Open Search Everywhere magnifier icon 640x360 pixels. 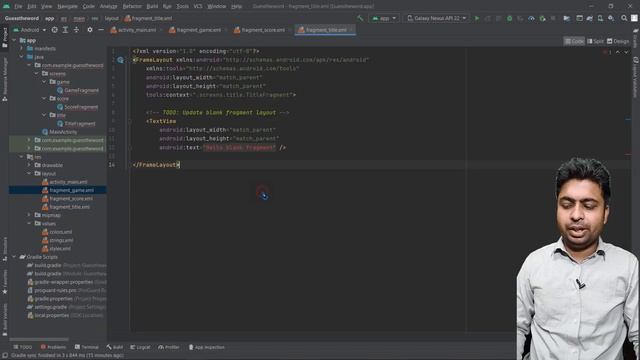point(624,18)
